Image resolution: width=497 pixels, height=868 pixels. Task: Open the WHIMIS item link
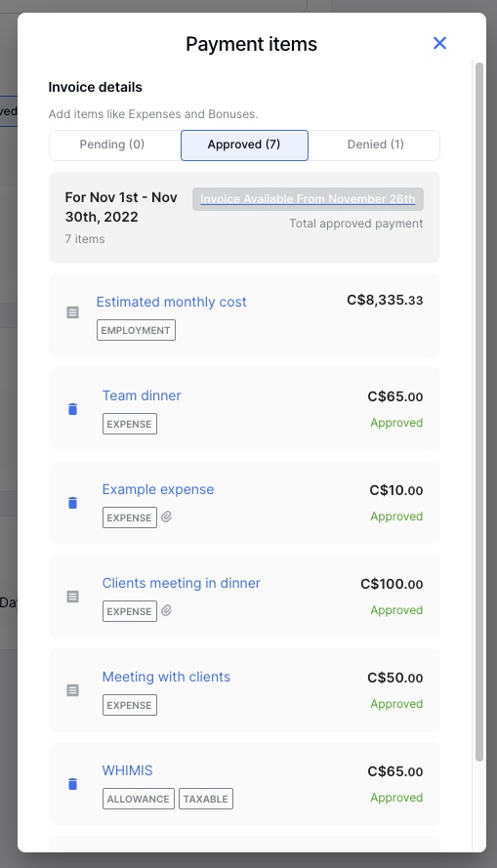pyautogui.click(x=127, y=770)
